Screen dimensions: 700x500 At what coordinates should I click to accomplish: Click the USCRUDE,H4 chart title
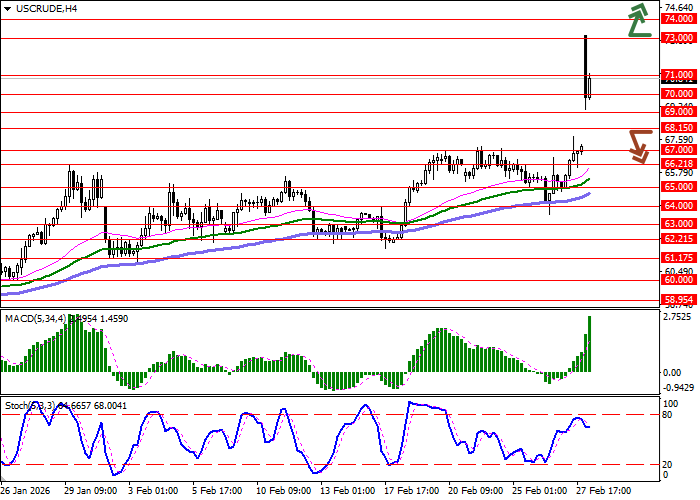point(45,9)
